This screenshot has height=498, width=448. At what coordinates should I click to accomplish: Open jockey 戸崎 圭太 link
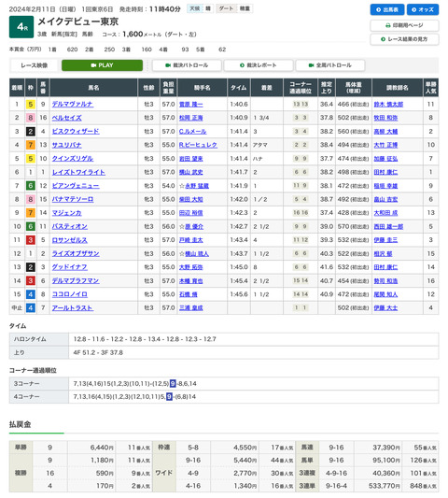191,240
